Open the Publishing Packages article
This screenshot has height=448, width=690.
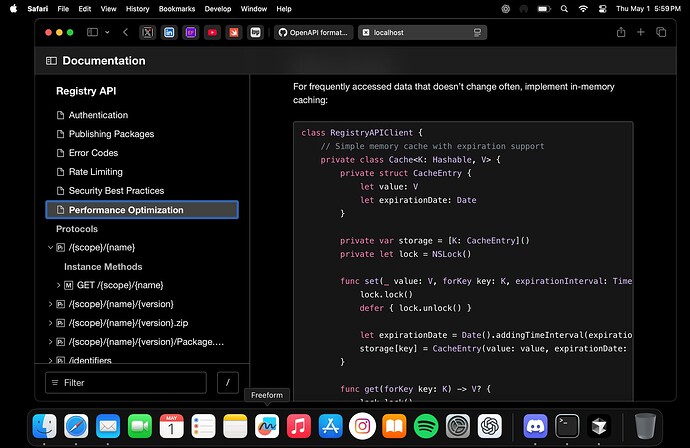[x=111, y=134]
